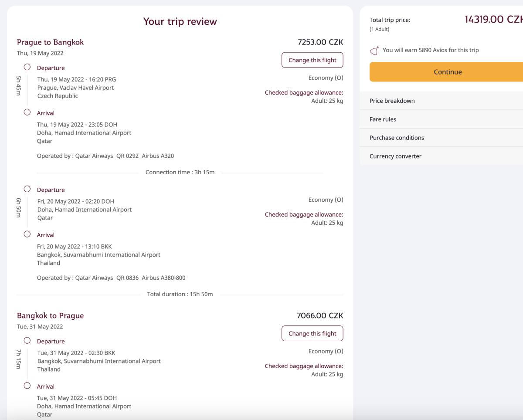Open the Currency converter
523x420 pixels.
click(x=395, y=156)
